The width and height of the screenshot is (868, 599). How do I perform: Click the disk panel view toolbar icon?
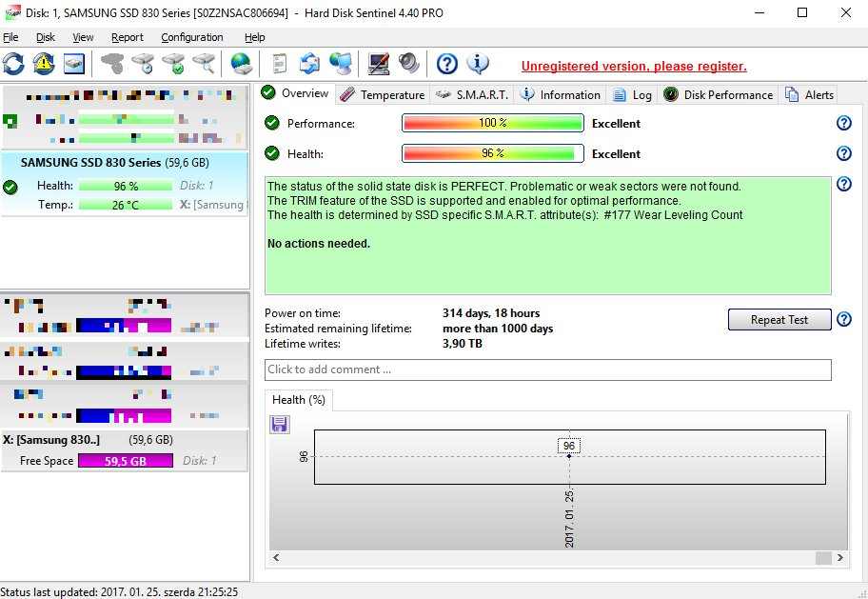[73, 64]
